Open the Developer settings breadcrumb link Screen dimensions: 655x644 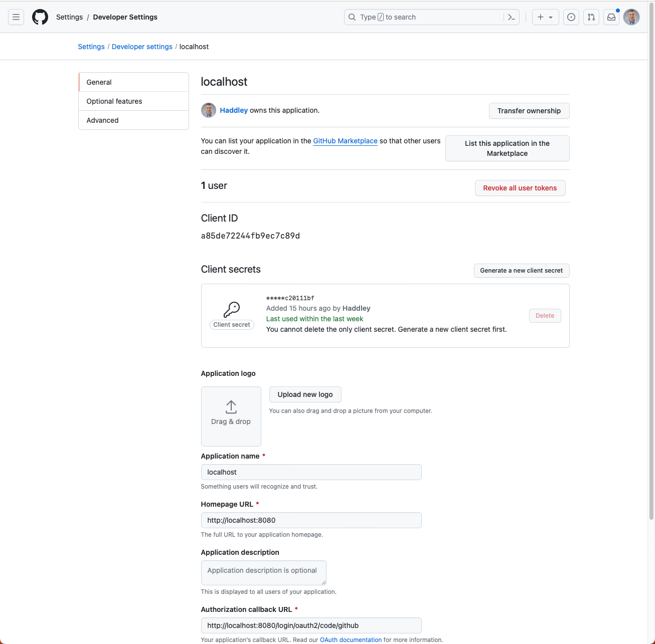pyautogui.click(x=142, y=47)
